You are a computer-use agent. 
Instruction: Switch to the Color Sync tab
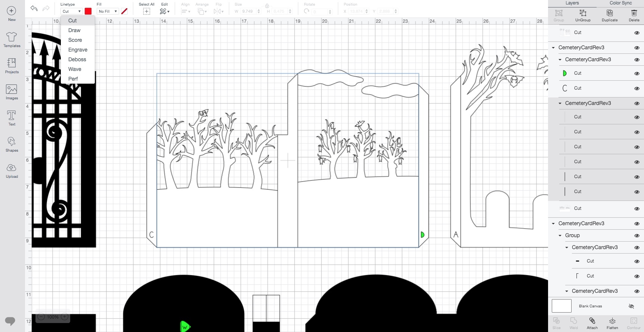pyautogui.click(x=620, y=3)
